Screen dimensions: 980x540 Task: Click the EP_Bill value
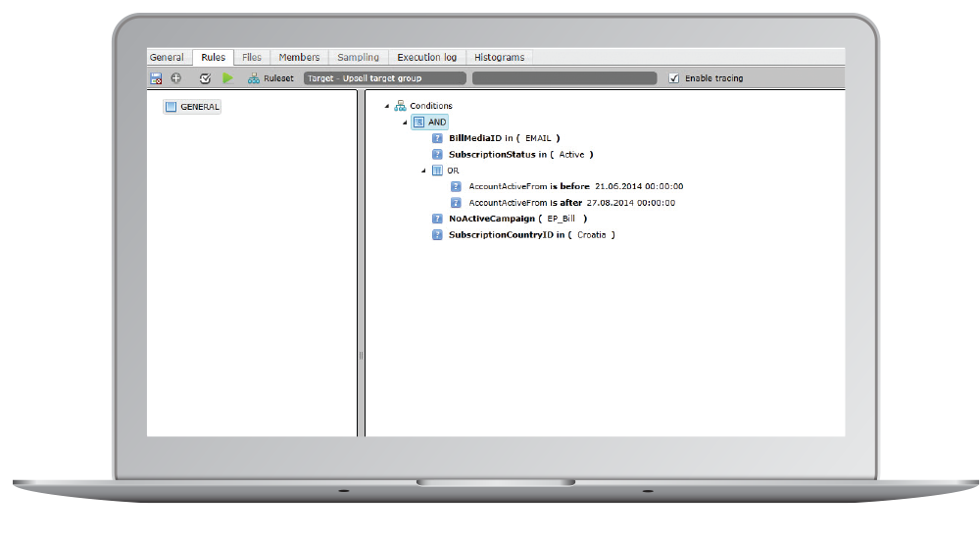click(562, 219)
